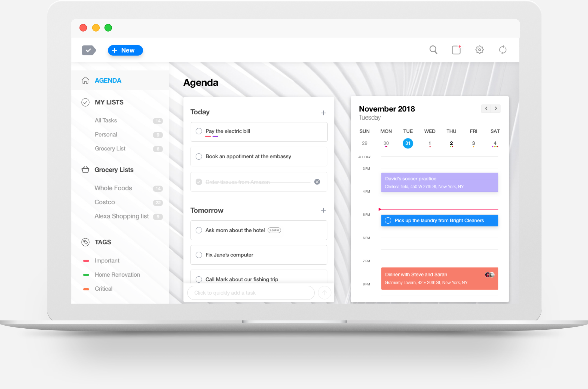Toggle the completed Amazon order task
The width and height of the screenshot is (588, 389).
(199, 181)
